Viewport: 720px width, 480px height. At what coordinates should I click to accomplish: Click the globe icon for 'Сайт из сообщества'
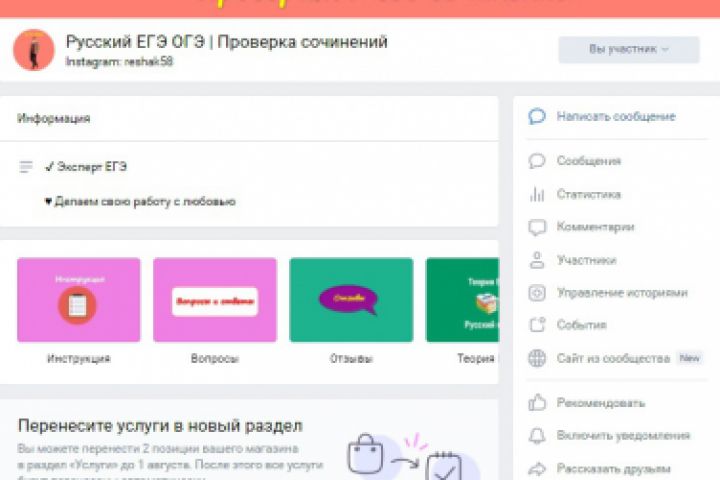[537, 358]
